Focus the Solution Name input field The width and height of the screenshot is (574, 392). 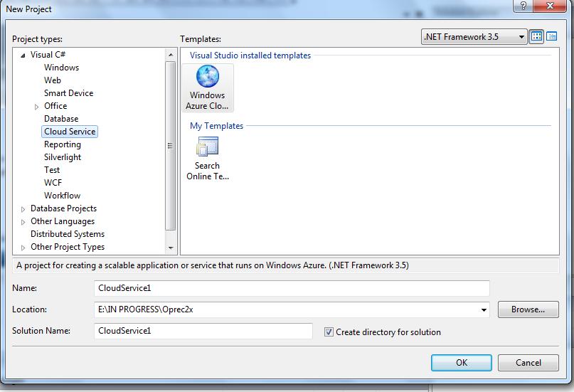[x=203, y=331]
